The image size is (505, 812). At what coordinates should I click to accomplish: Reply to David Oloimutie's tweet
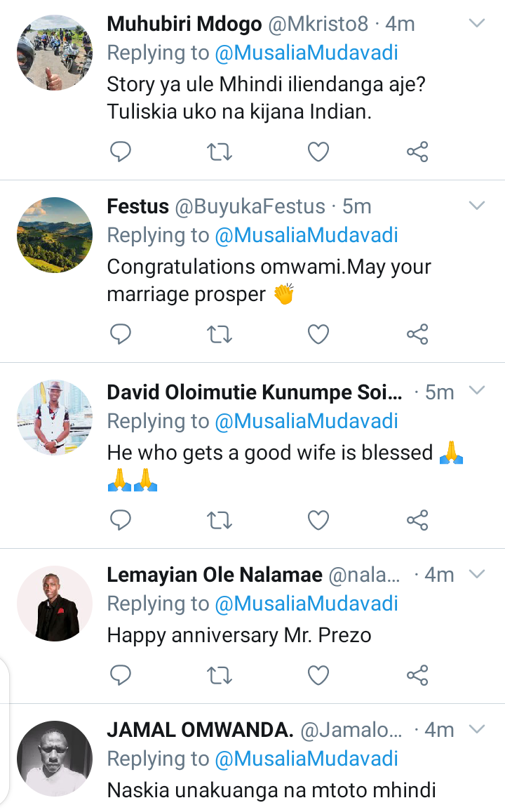pos(121,520)
